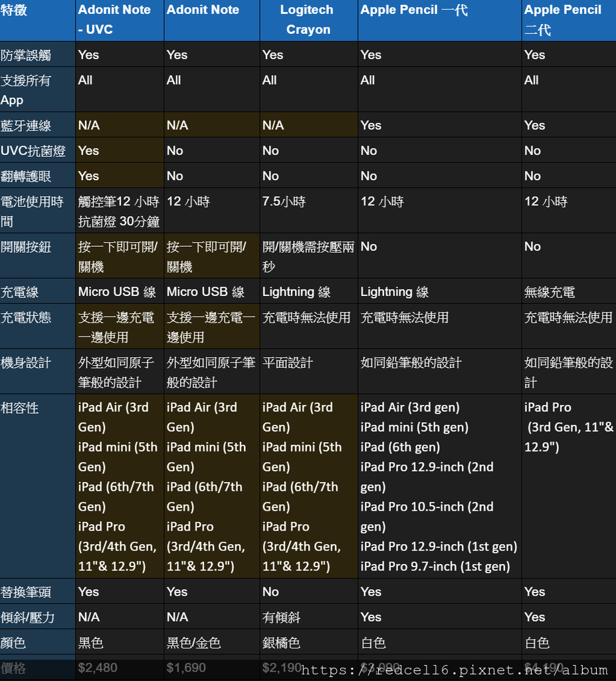This screenshot has width=616, height=681.
Task: Click the 觸控筆12 小時 抗菌燈 30分鐘 cell
Action: click(x=120, y=211)
